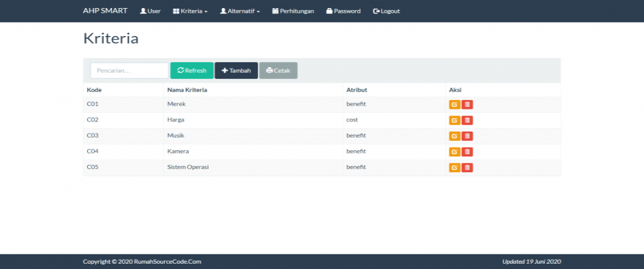Add a new criteria with Tambah

236,70
